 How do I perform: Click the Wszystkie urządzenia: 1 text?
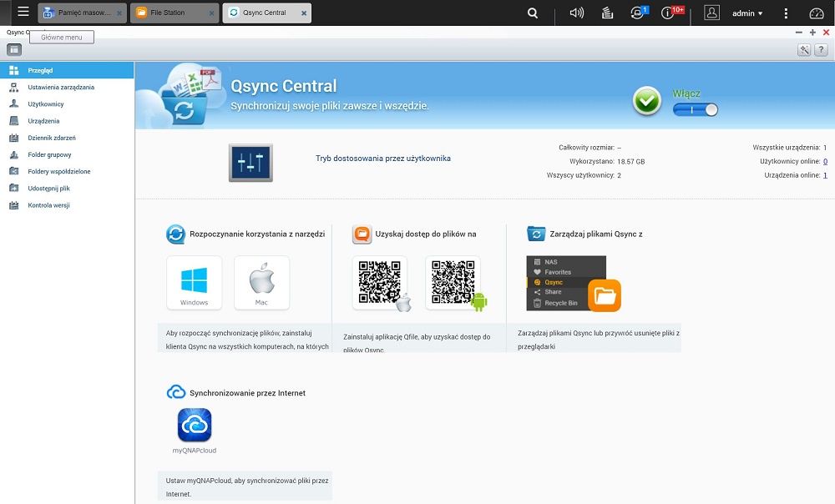(789, 148)
